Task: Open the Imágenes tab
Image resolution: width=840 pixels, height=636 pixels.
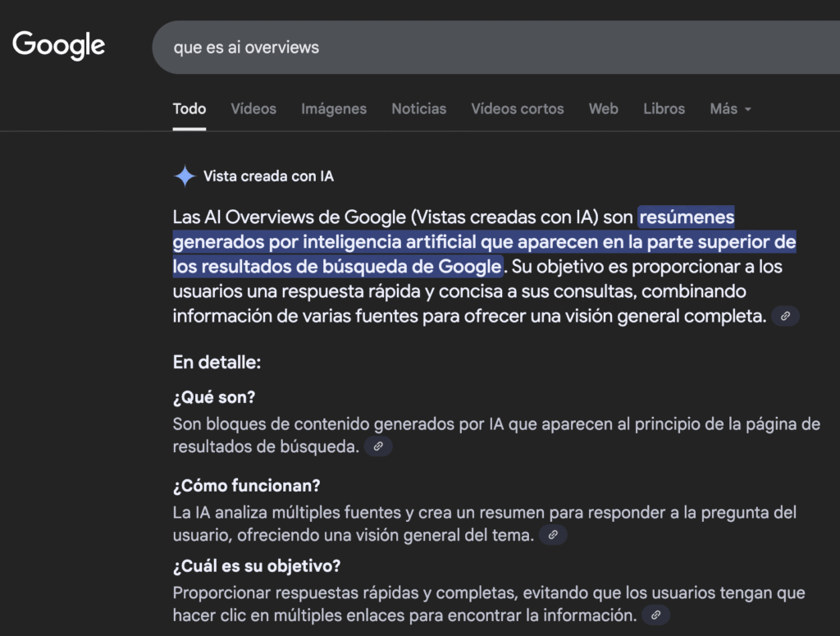Action: tap(334, 108)
